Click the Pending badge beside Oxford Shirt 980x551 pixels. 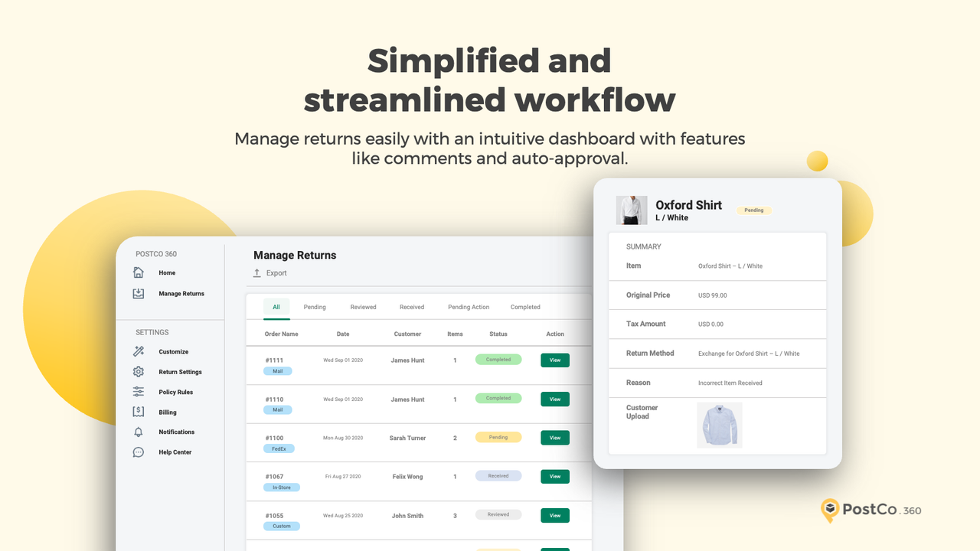(x=754, y=210)
